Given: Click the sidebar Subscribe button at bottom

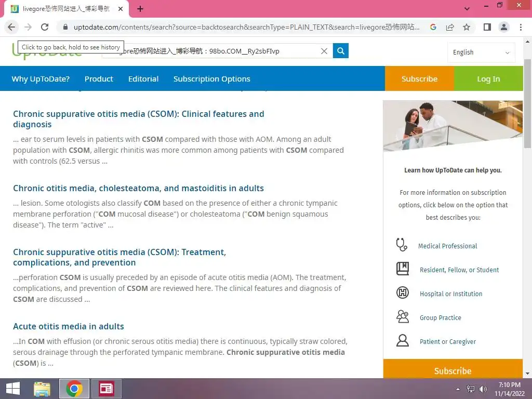Looking at the screenshot, I should pyautogui.click(x=453, y=370).
